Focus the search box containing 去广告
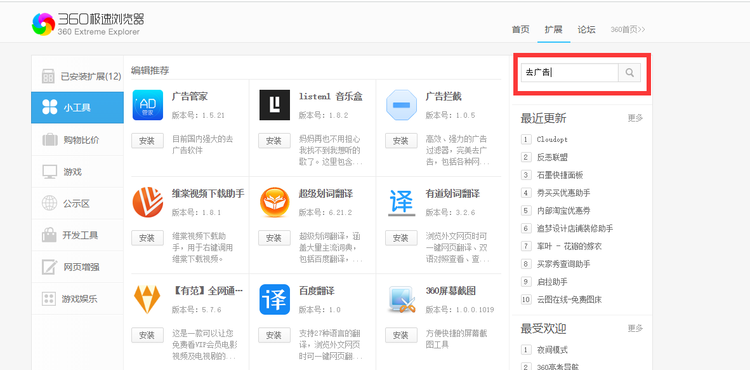Screen dimensions: 754x378 coord(570,73)
